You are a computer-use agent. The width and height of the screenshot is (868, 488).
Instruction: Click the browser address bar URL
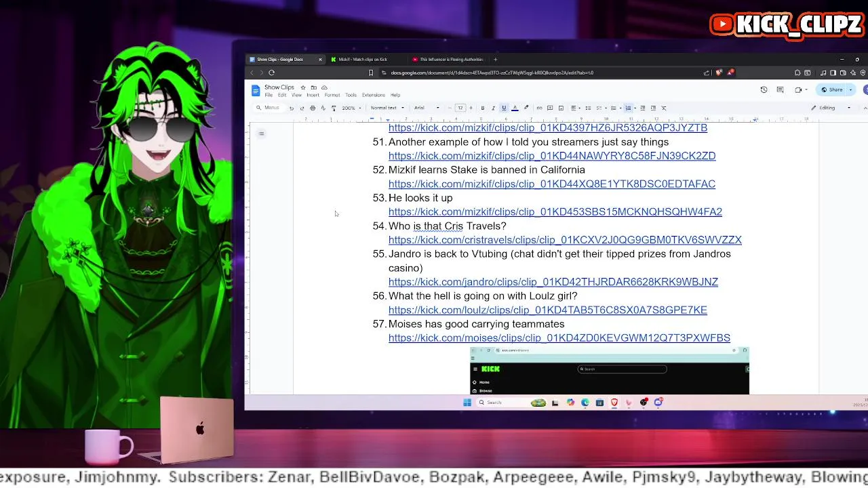click(492, 73)
